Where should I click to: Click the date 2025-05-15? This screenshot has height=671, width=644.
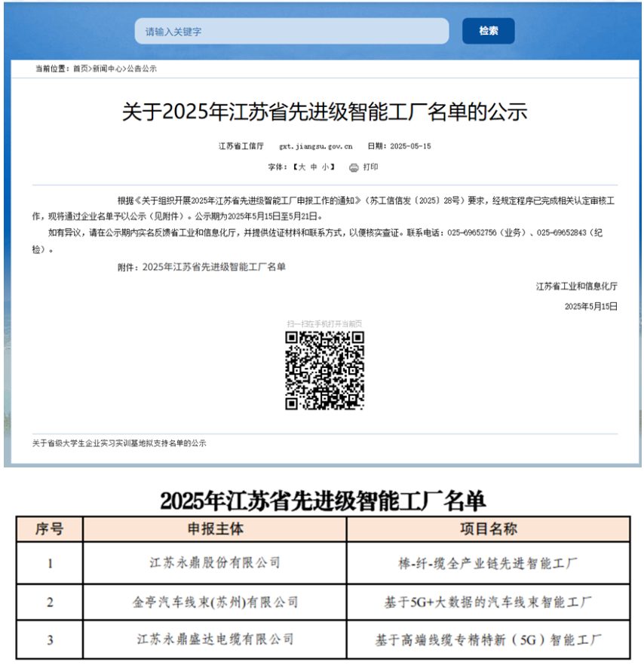(x=410, y=146)
